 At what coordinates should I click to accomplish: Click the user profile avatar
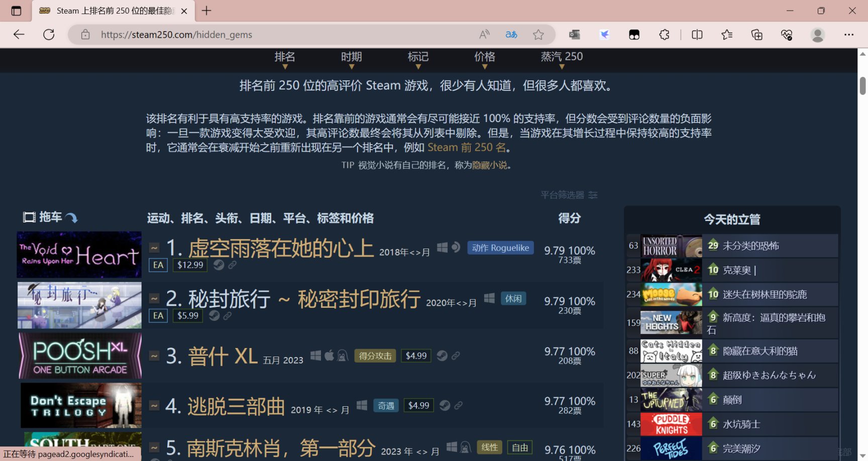click(818, 35)
